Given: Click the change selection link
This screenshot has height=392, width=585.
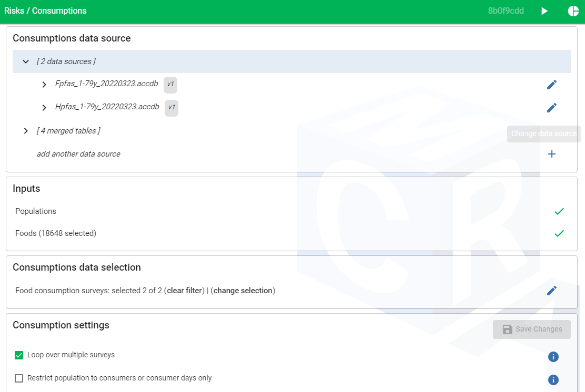Looking at the screenshot, I should 243,291.
